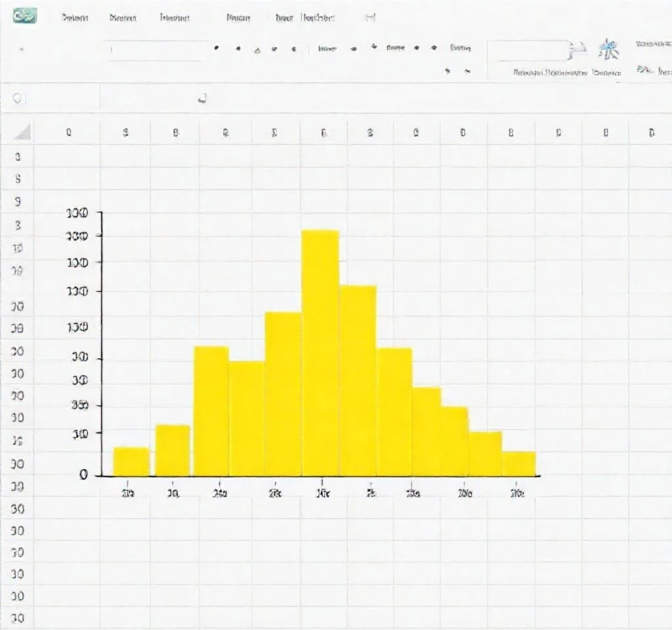The image size is (672, 630).
Task: Select the first column header in the grid
Action: [x=68, y=133]
